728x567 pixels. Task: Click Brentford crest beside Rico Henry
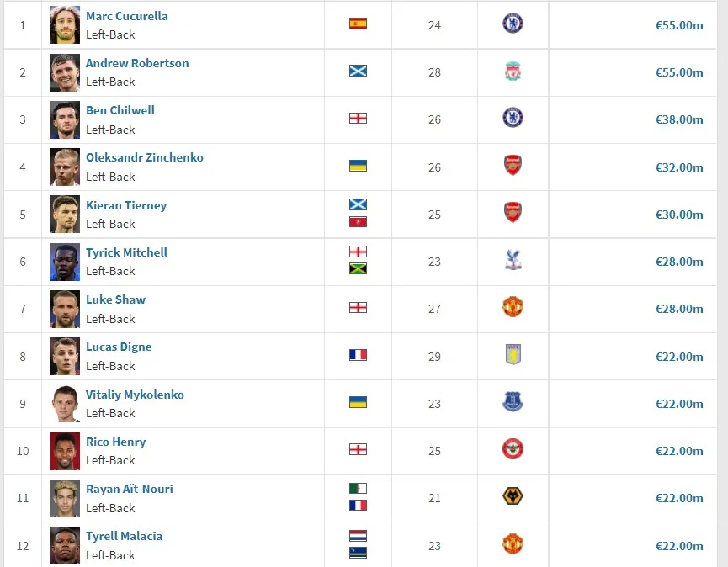click(513, 449)
